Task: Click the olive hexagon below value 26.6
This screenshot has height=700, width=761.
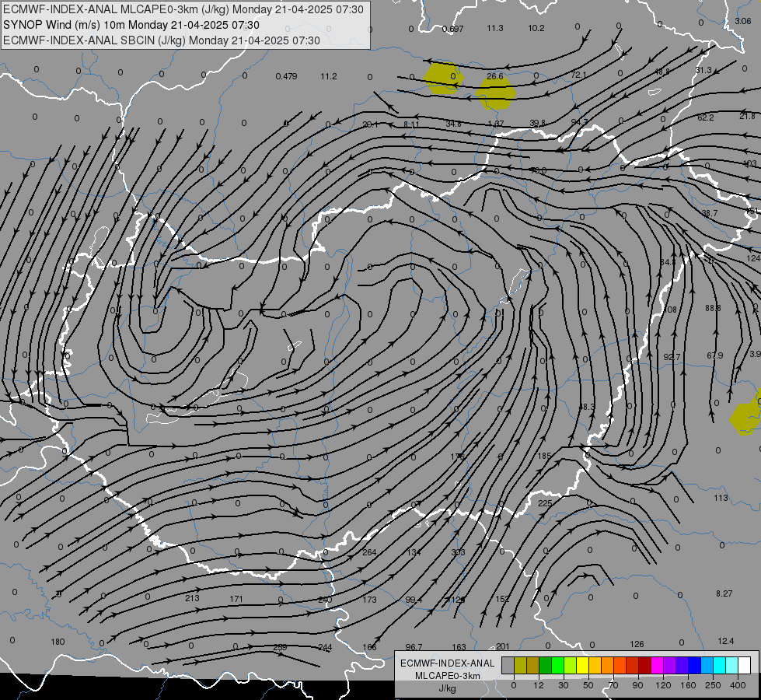Action: (x=494, y=93)
